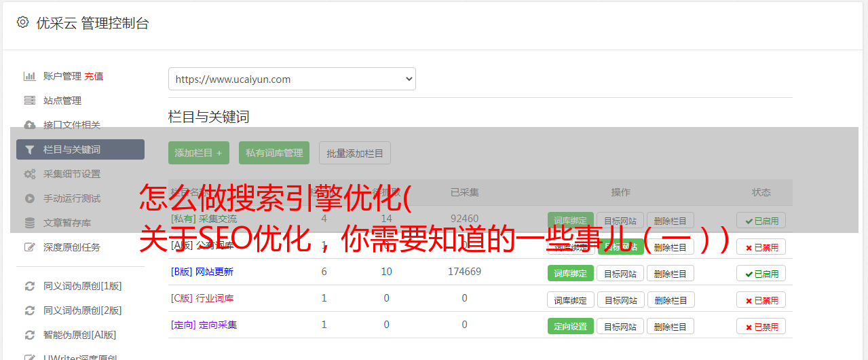868x360 pixels.
Task: Toggle 已禁用 status for 行业词库 row
Action: point(761,300)
